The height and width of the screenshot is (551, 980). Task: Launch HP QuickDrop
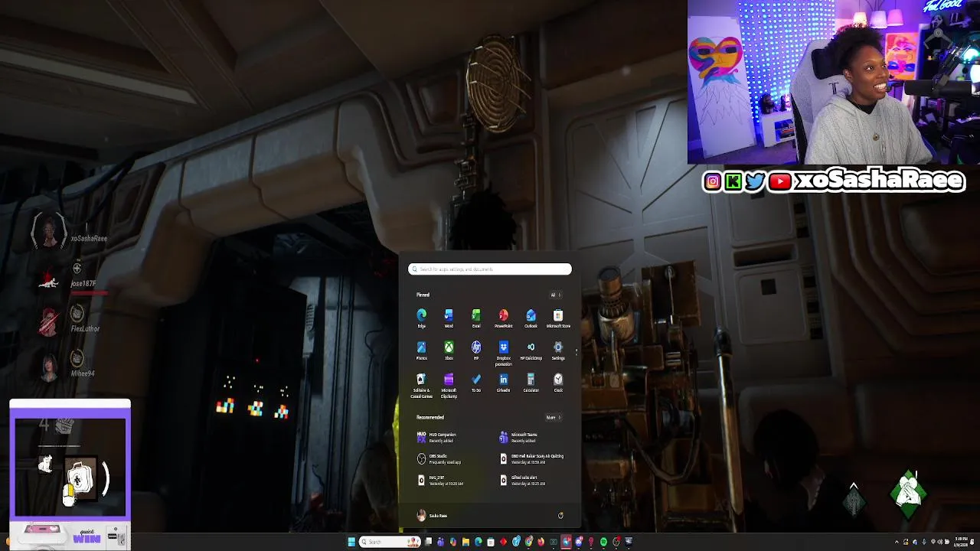tap(531, 350)
